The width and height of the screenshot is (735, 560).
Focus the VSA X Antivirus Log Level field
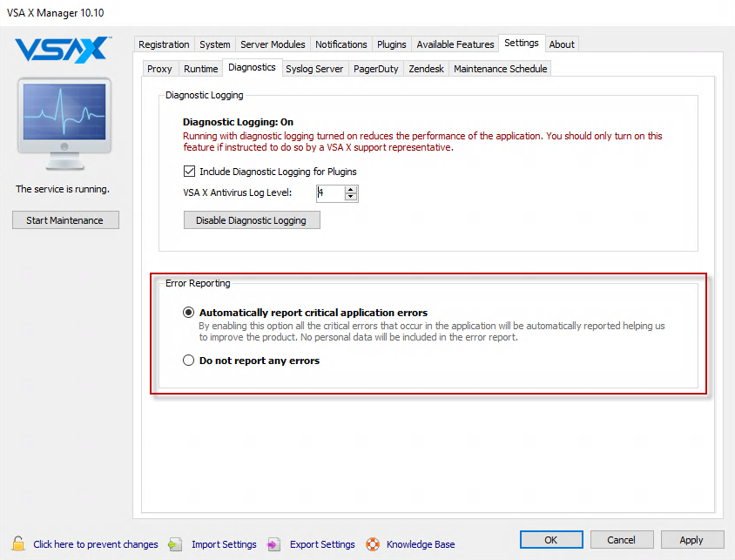330,193
